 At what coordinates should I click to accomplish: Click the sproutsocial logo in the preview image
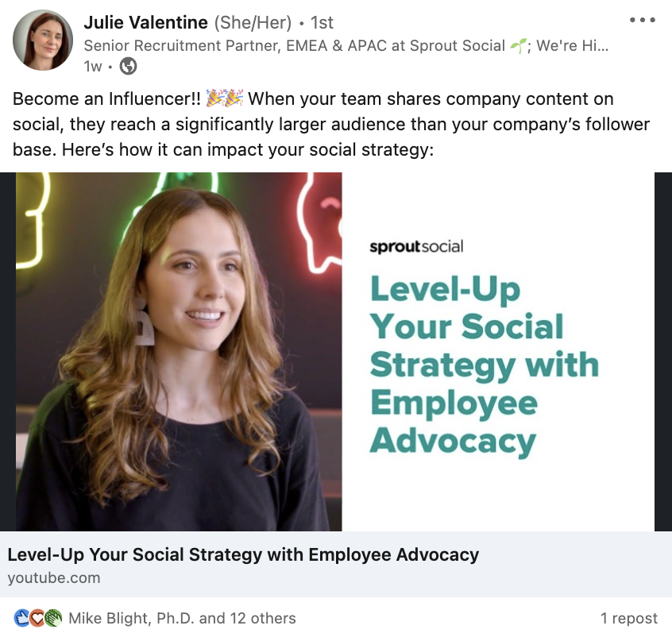coord(416,246)
